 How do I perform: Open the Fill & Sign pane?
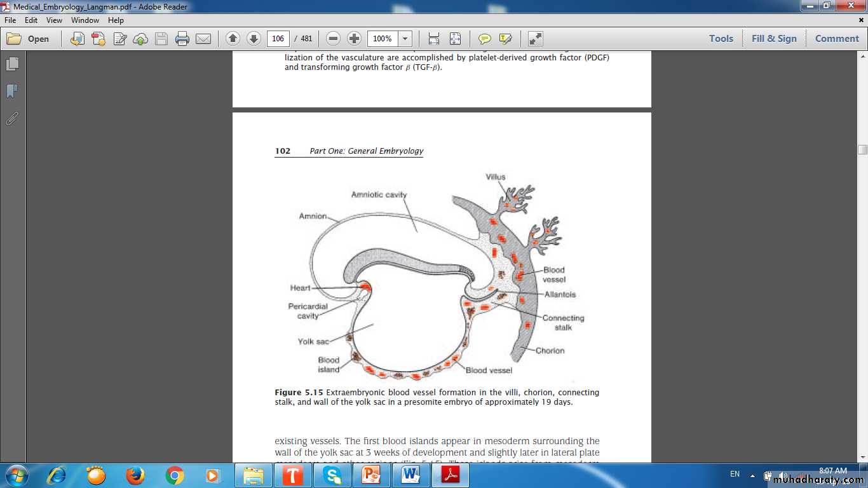(773, 39)
